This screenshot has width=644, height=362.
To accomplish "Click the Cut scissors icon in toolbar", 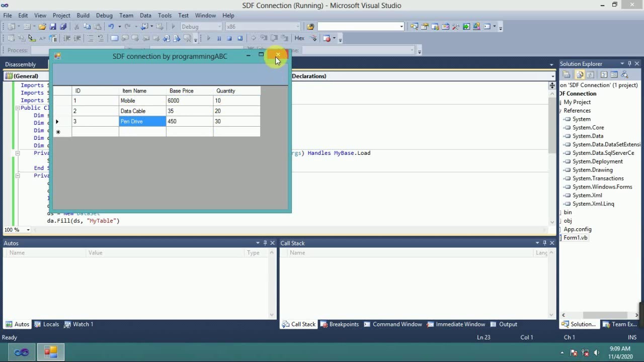I will [76, 27].
